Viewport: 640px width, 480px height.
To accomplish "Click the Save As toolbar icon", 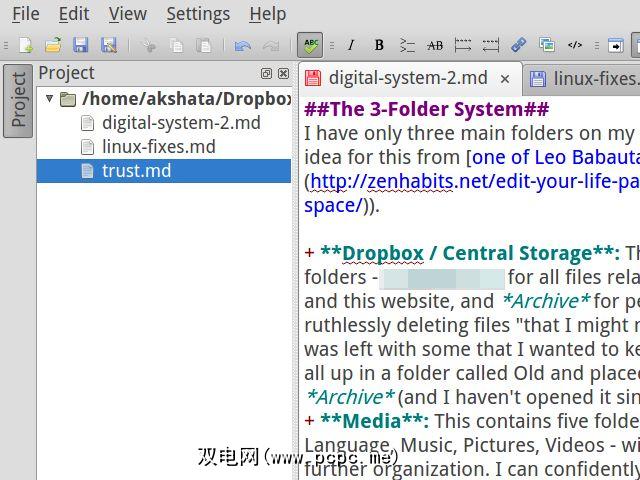I will [x=109, y=45].
